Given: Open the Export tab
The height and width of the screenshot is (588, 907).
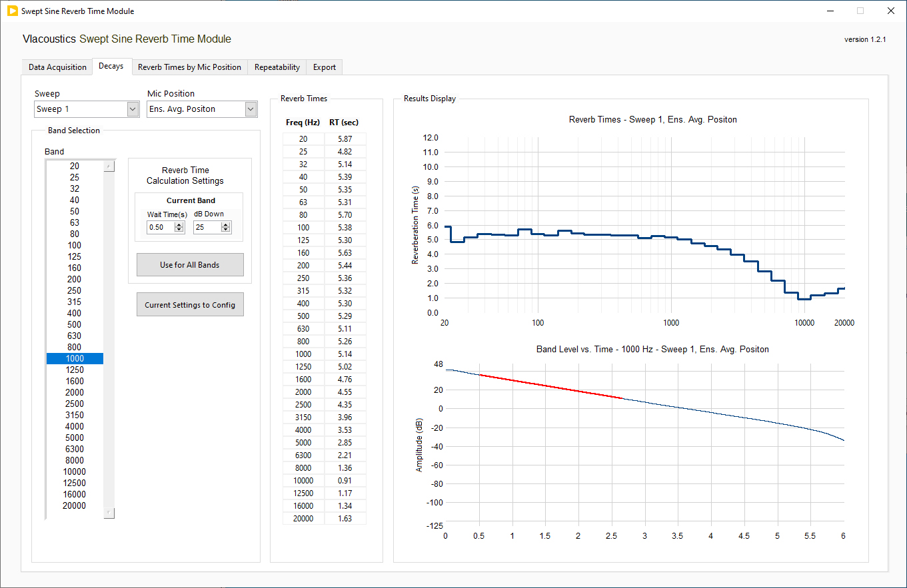Looking at the screenshot, I should pos(325,67).
